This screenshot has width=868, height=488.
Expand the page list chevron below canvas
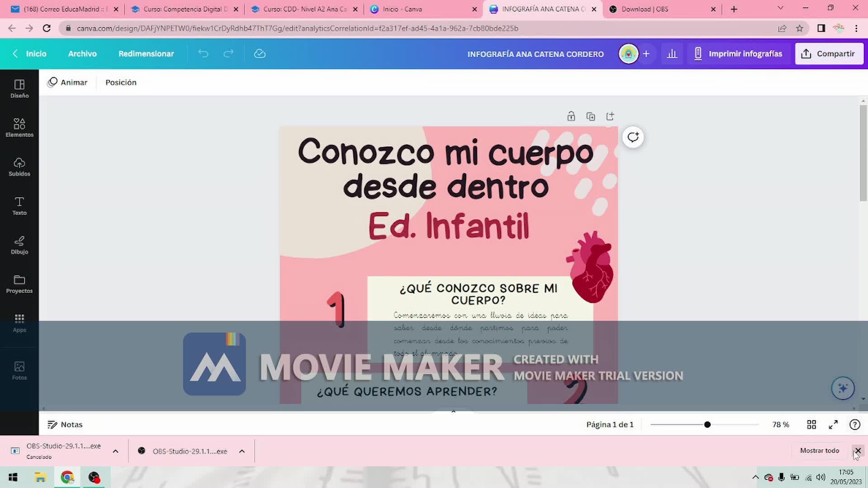point(453,412)
